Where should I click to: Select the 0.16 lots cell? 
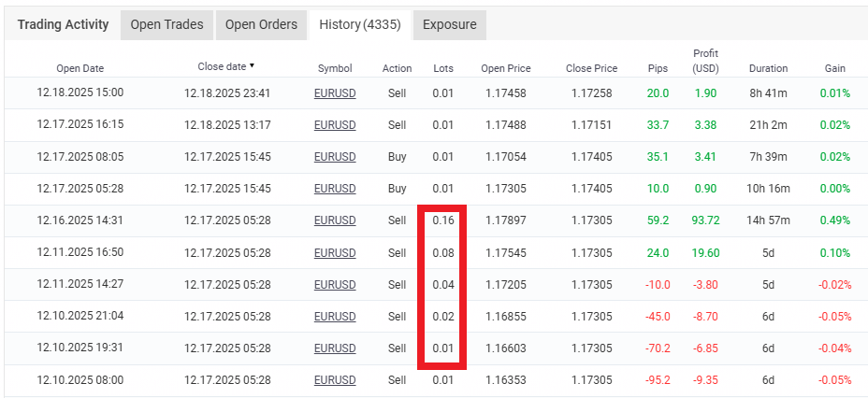click(443, 220)
